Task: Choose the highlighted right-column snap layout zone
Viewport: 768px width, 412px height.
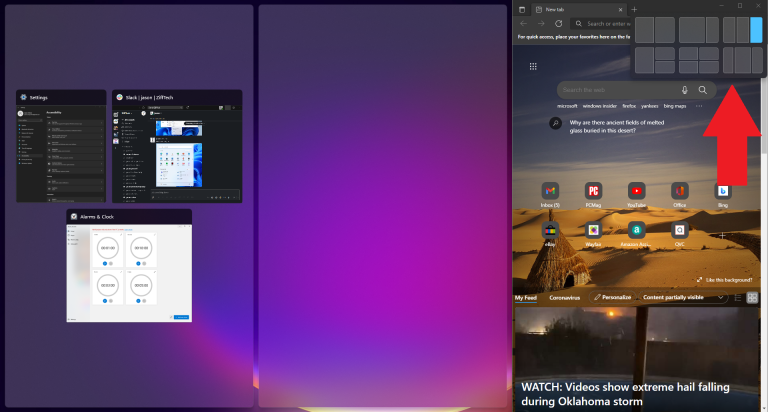Action: click(756, 30)
